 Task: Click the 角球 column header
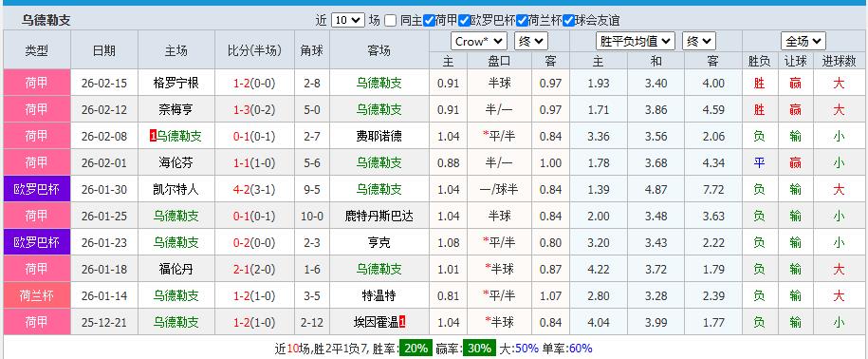(312, 51)
